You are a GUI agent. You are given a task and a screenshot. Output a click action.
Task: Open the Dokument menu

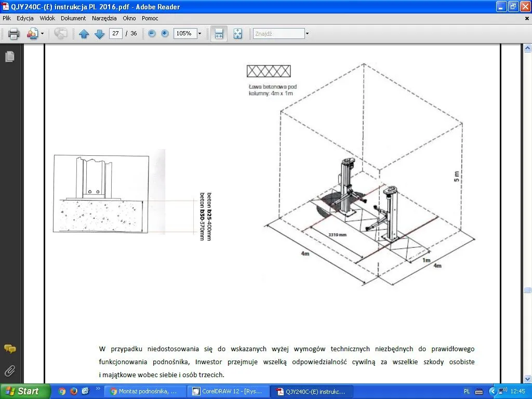(x=73, y=18)
